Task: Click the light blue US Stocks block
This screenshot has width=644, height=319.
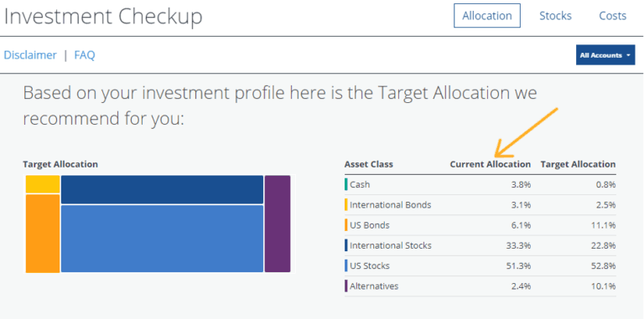Action: 162,239
